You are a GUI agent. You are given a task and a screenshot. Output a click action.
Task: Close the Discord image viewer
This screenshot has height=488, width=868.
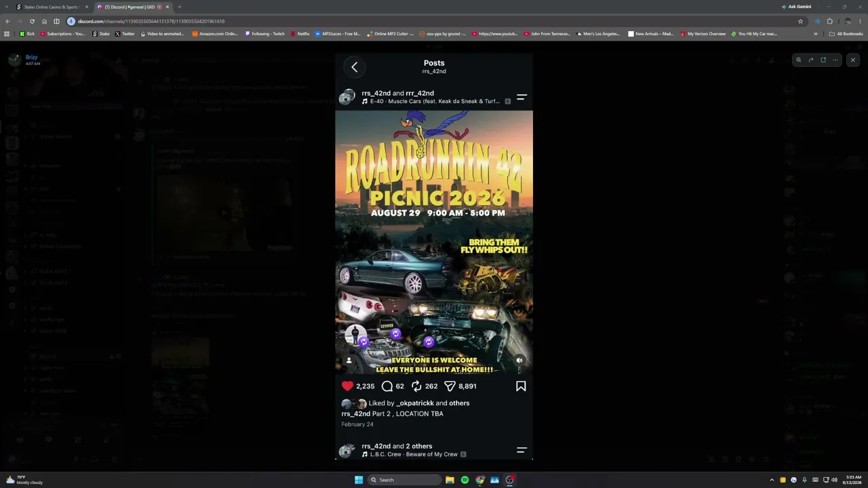[x=853, y=60]
